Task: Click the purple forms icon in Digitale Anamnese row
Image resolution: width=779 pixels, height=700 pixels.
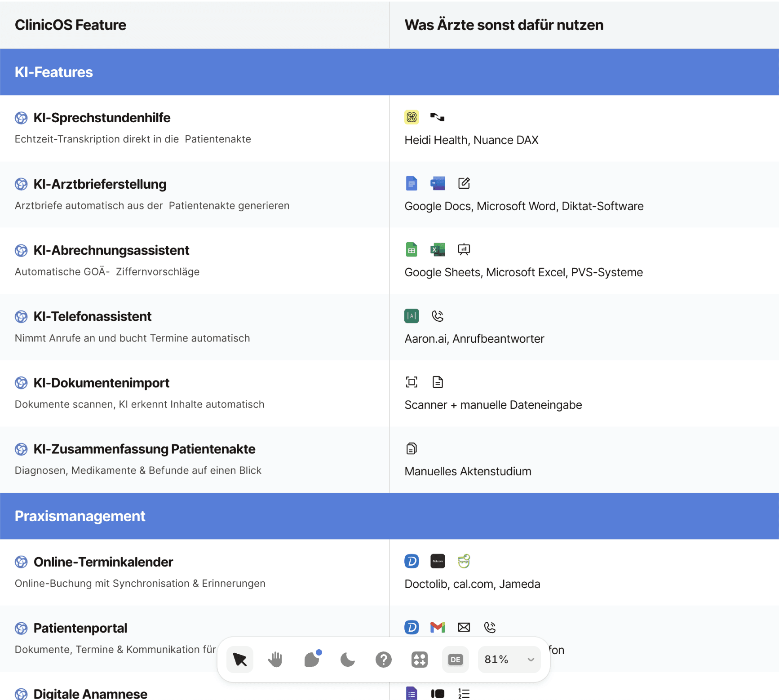Action: (412, 693)
